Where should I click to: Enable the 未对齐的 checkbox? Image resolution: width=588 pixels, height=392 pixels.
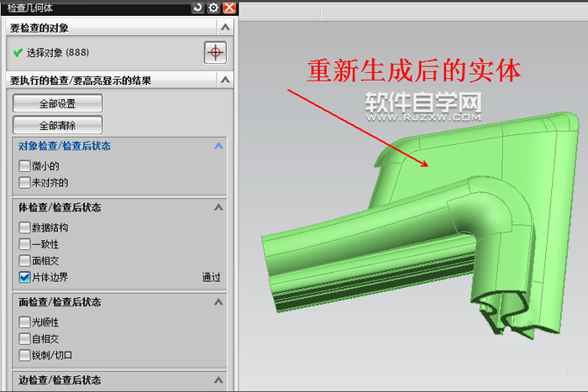click(x=24, y=182)
